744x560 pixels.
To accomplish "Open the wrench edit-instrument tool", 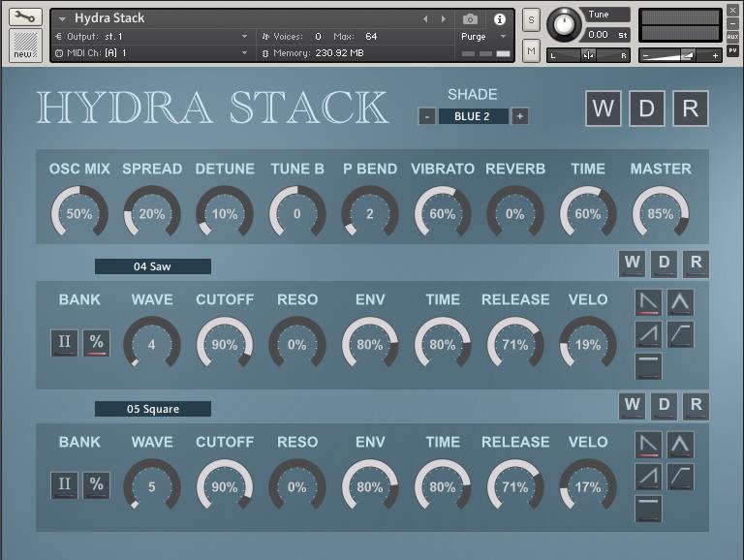I will [24, 17].
